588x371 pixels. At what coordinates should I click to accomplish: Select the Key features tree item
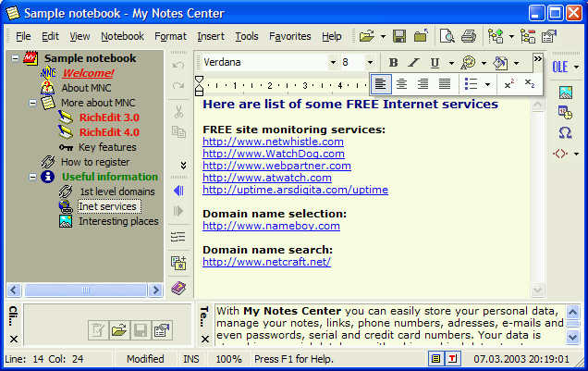(107, 147)
